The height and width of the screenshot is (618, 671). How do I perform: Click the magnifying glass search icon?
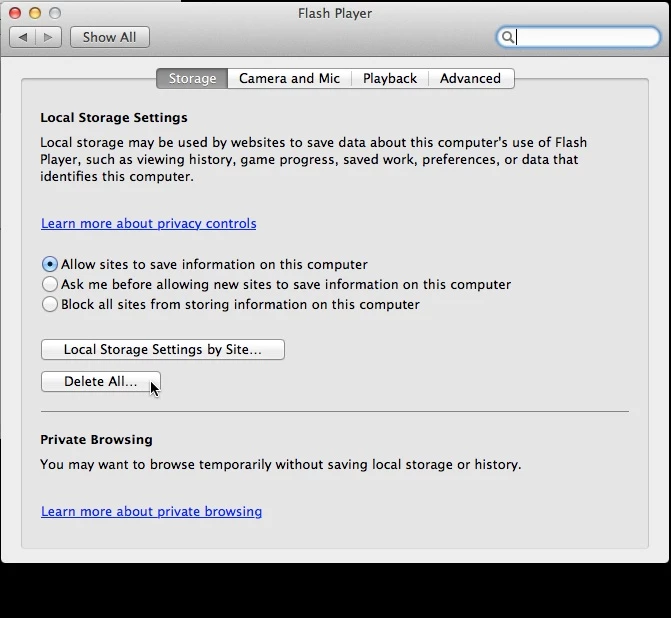coord(507,37)
